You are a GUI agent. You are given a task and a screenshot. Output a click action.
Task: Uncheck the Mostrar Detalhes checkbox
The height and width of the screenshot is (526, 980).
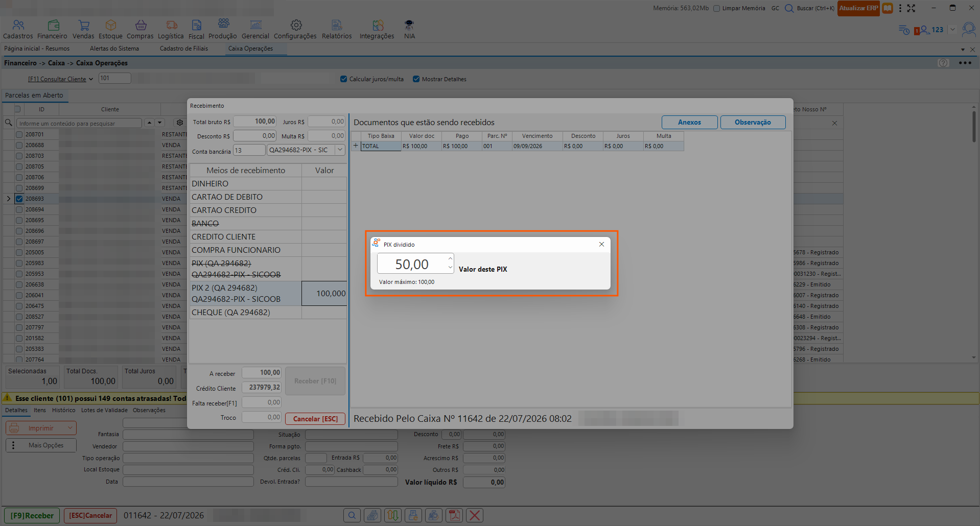(x=416, y=79)
